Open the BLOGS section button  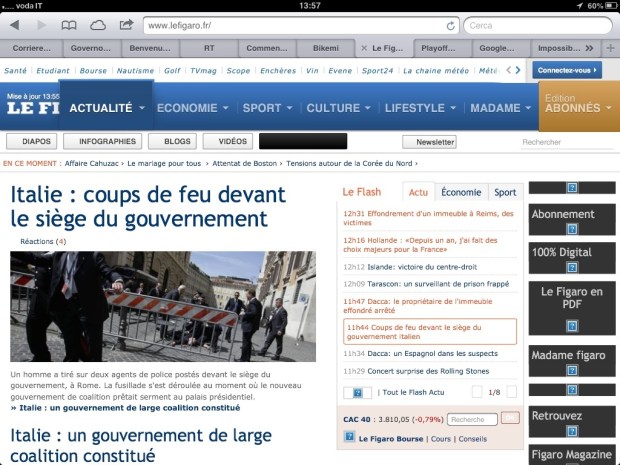point(172,141)
